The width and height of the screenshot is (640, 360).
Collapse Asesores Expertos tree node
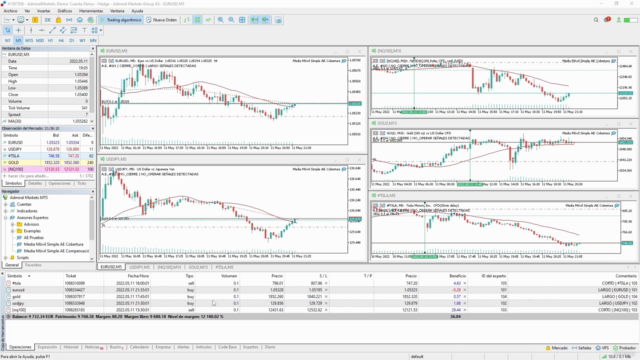6,218
